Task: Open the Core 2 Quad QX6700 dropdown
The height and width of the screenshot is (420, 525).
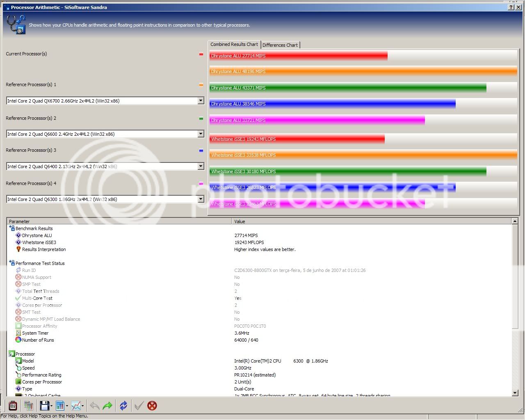Action: tap(201, 101)
